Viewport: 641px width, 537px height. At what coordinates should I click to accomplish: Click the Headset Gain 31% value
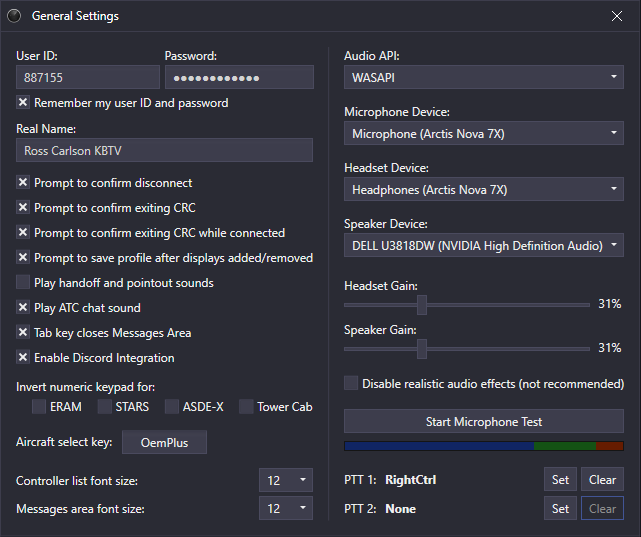610,304
